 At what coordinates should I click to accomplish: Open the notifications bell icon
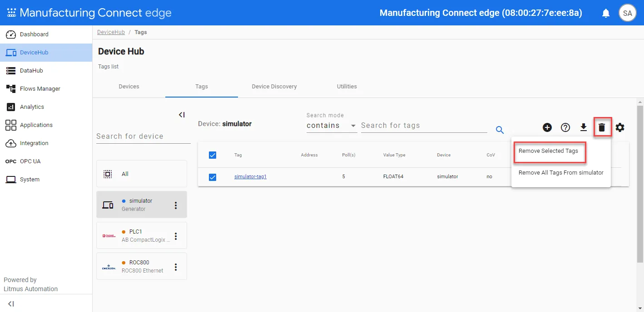tap(606, 13)
